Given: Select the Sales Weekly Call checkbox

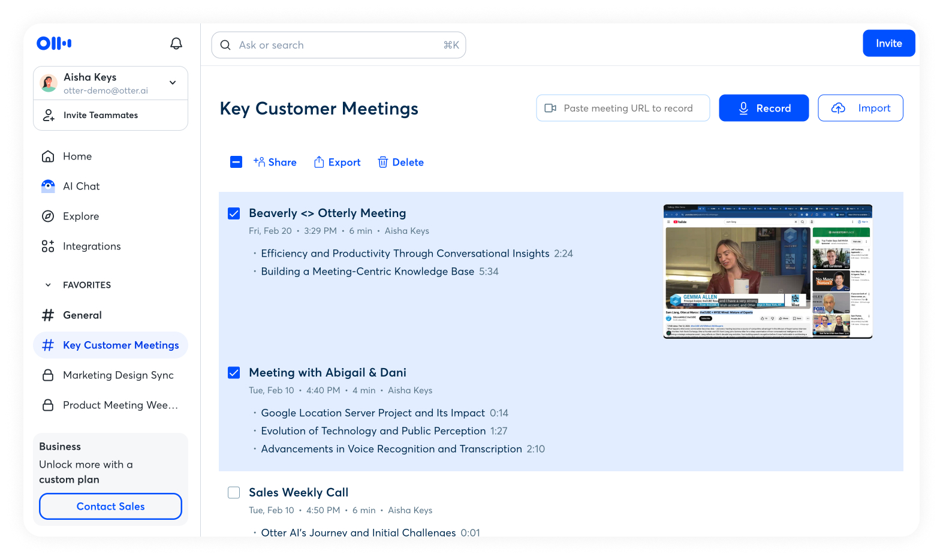Looking at the screenshot, I should point(234,493).
